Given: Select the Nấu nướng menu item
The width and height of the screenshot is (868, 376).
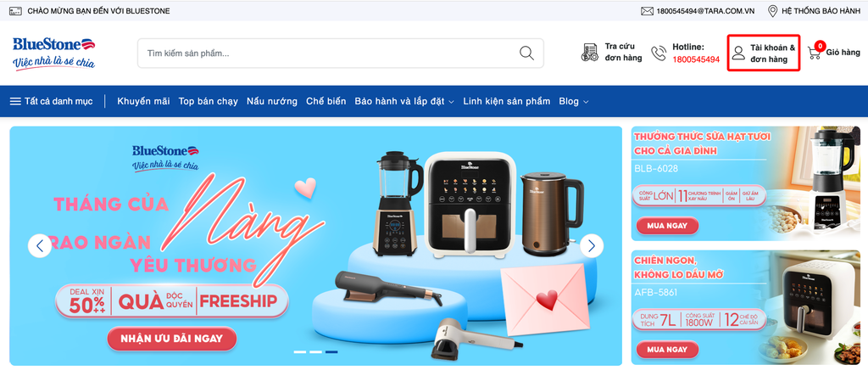Looking at the screenshot, I should 272,101.
